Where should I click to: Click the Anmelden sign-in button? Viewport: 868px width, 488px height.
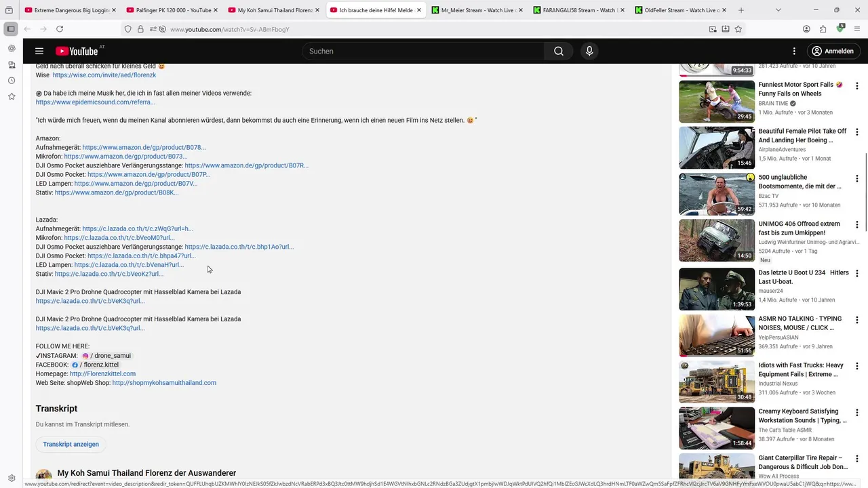(x=833, y=51)
